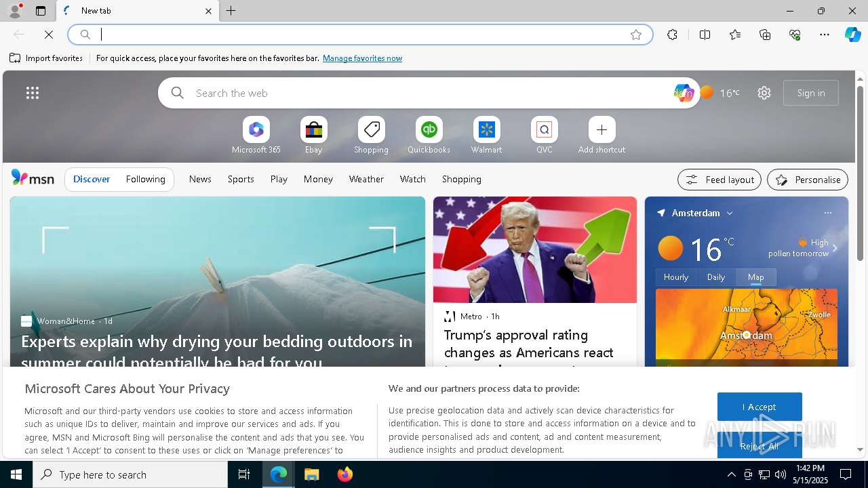Open the Watch menu item
Image resolution: width=868 pixels, height=488 pixels.
(413, 179)
